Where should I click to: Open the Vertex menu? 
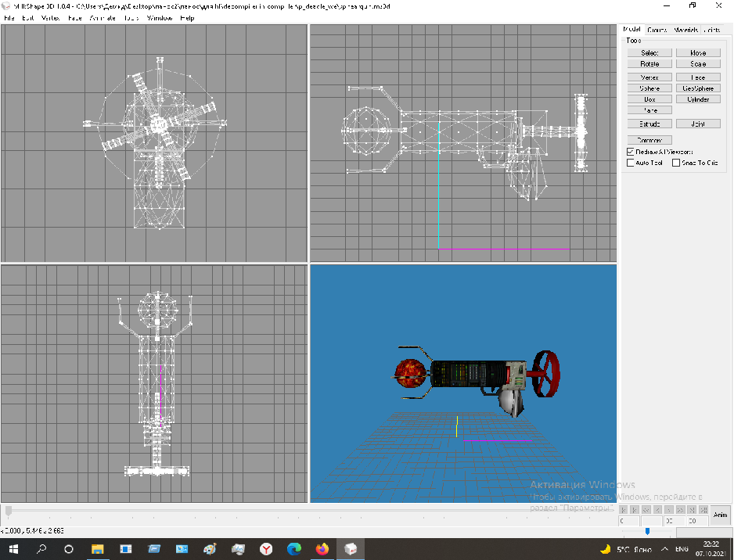tap(49, 17)
